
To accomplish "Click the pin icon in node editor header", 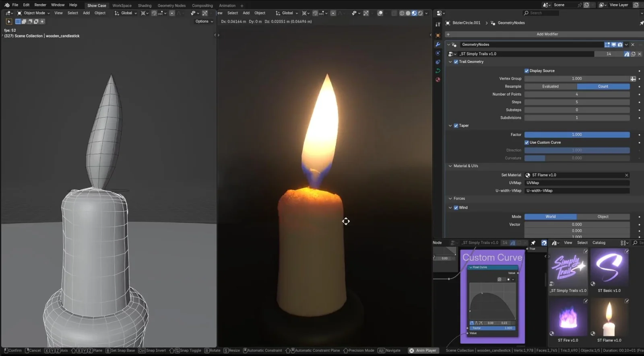I will pos(533,243).
